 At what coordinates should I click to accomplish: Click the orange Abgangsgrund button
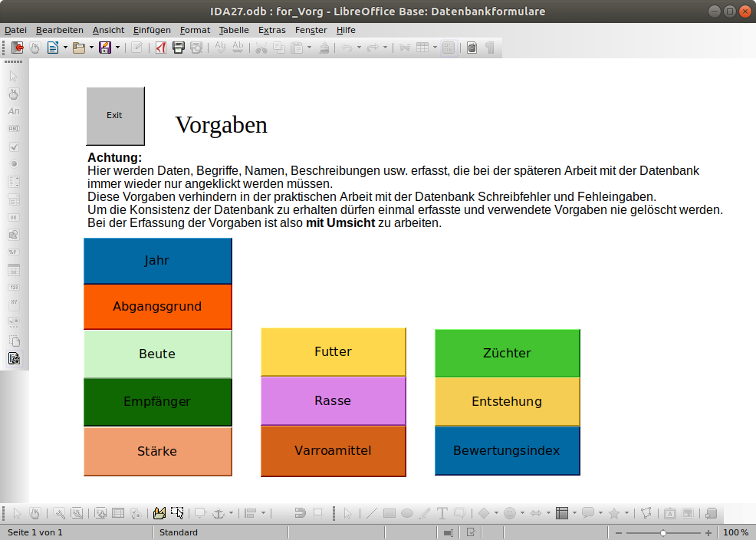click(x=158, y=307)
